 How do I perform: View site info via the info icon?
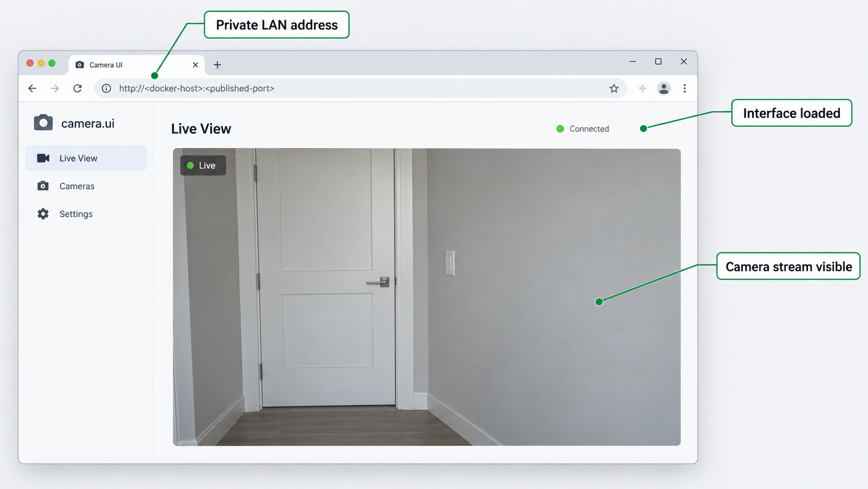tap(106, 88)
